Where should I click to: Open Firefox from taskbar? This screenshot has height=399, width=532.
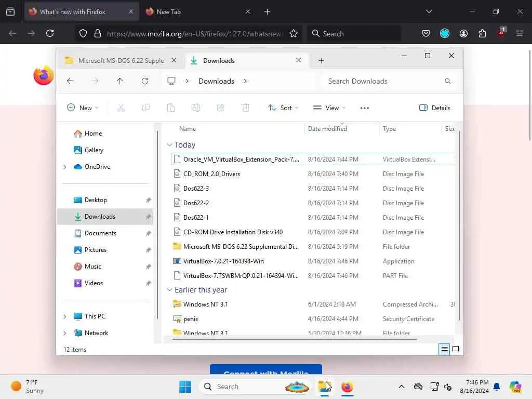347,387
